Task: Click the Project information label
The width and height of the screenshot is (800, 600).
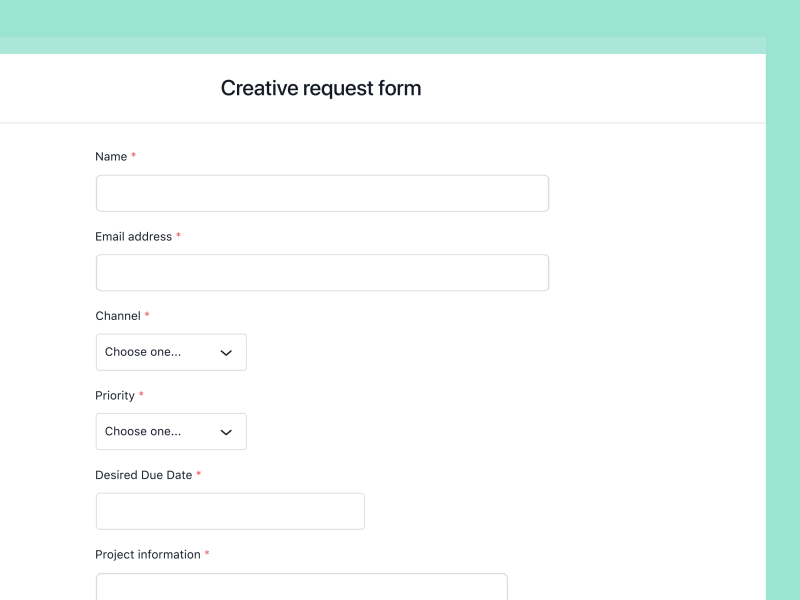Action: pos(147,554)
